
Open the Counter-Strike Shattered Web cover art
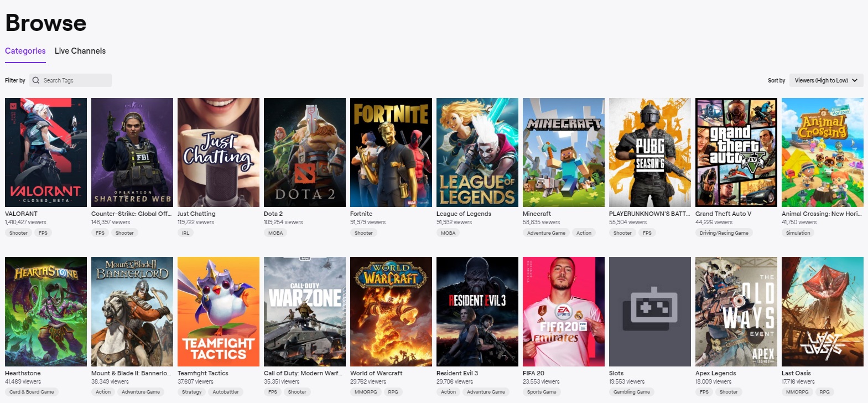[132, 152]
